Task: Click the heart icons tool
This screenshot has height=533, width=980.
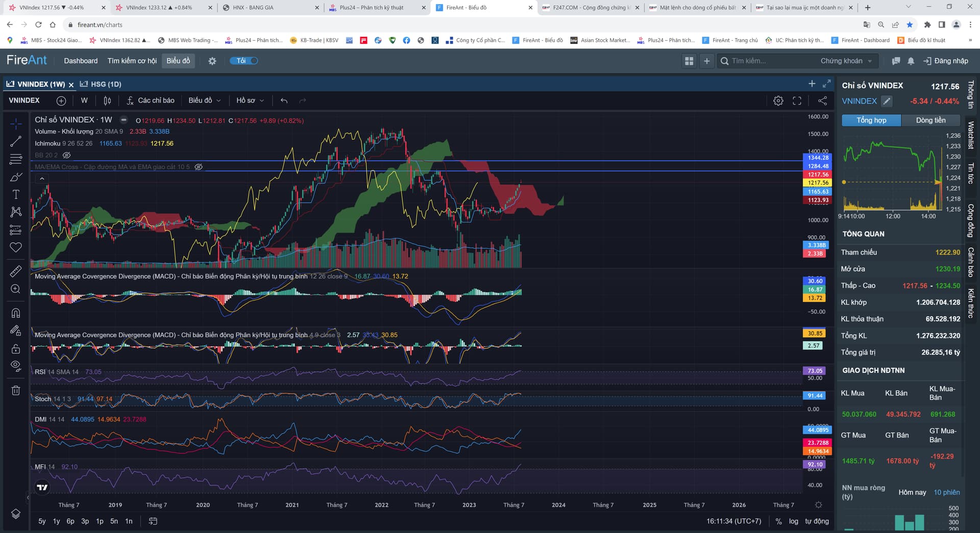Action: click(16, 247)
